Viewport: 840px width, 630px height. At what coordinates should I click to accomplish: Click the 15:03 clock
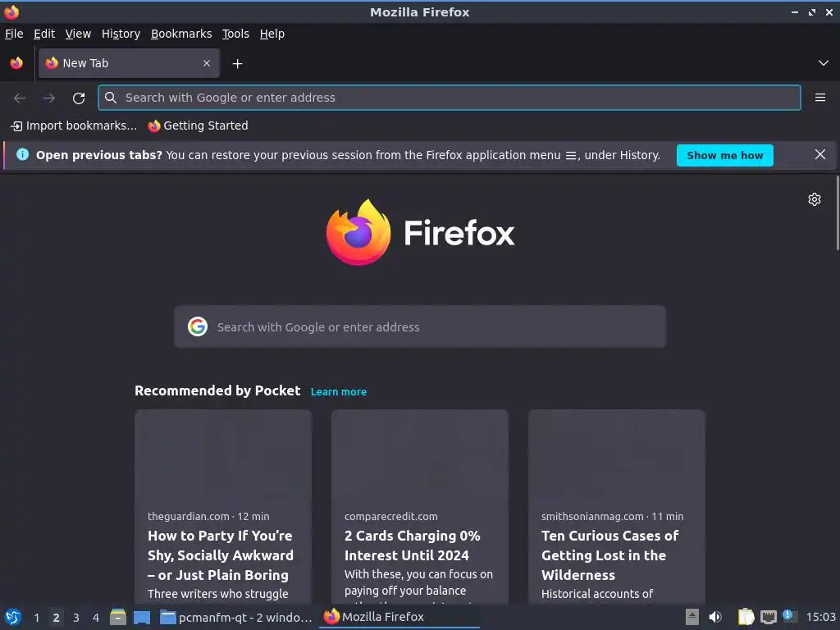(820, 617)
